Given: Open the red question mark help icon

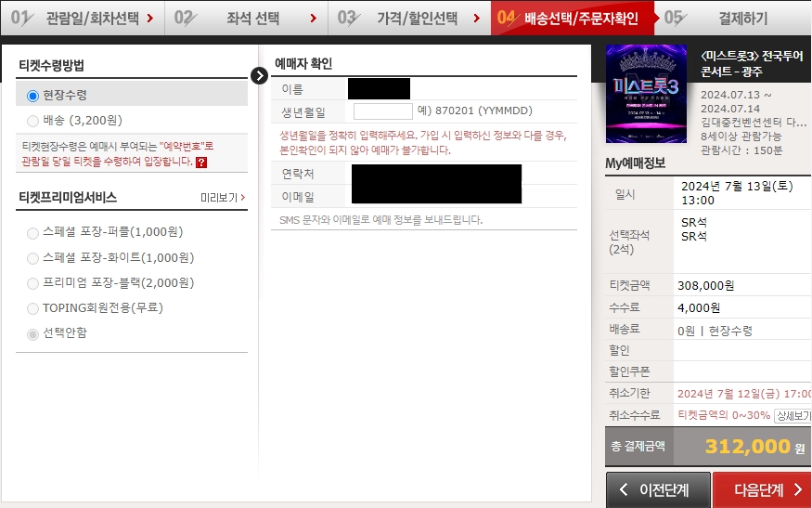Looking at the screenshot, I should point(201,163).
